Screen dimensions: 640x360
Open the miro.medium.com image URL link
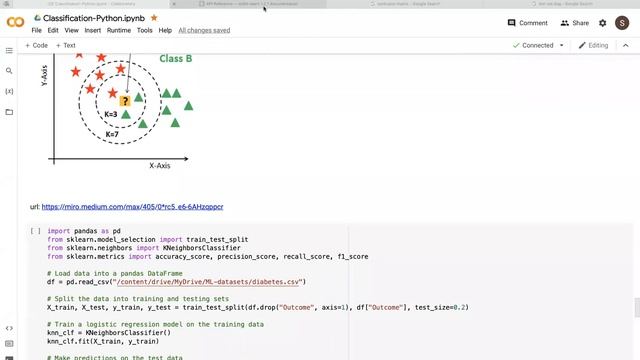click(x=132, y=207)
